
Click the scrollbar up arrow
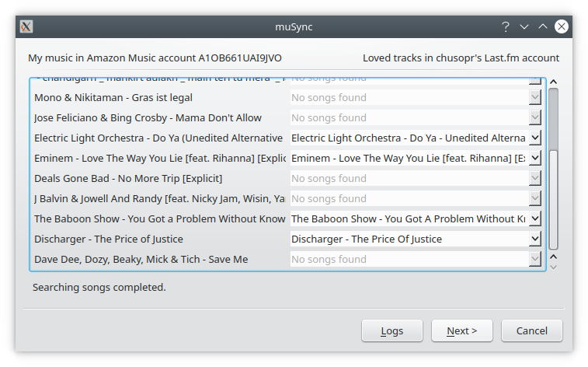tap(553, 82)
